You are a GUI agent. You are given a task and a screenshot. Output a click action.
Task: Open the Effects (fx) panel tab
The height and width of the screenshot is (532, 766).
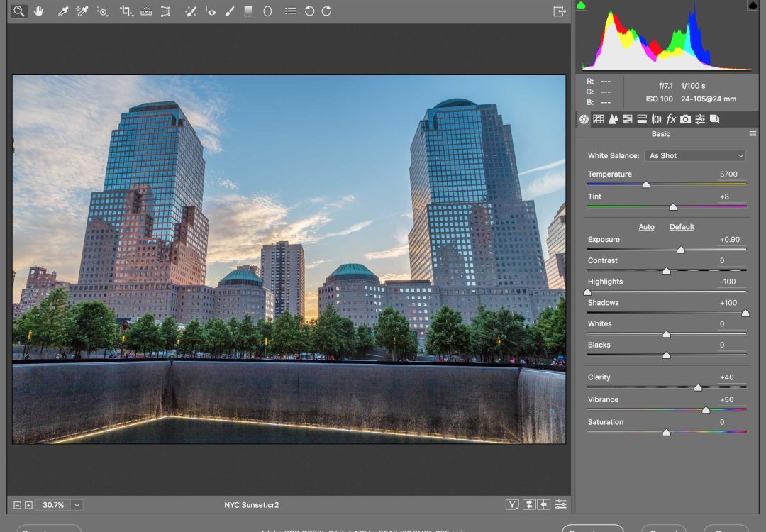click(671, 119)
